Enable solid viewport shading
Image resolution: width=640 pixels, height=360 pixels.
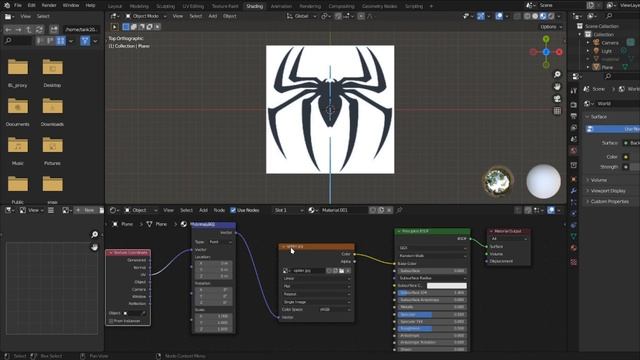point(535,16)
